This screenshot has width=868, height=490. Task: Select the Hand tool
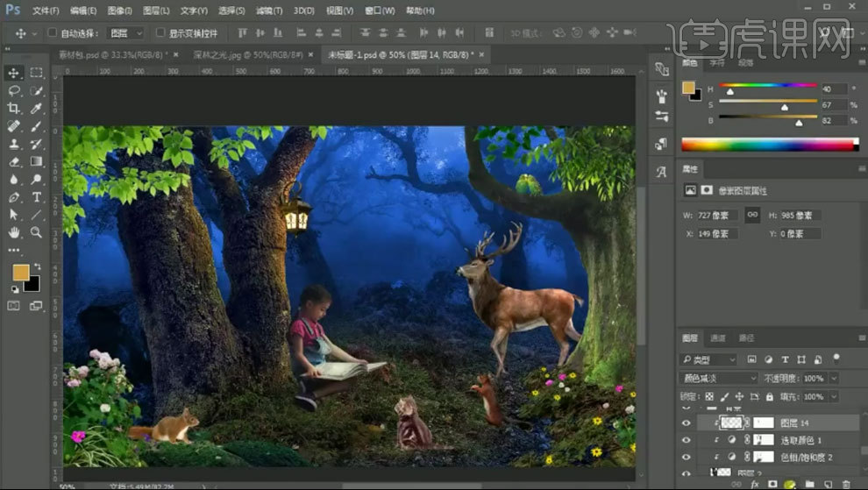coord(14,232)
